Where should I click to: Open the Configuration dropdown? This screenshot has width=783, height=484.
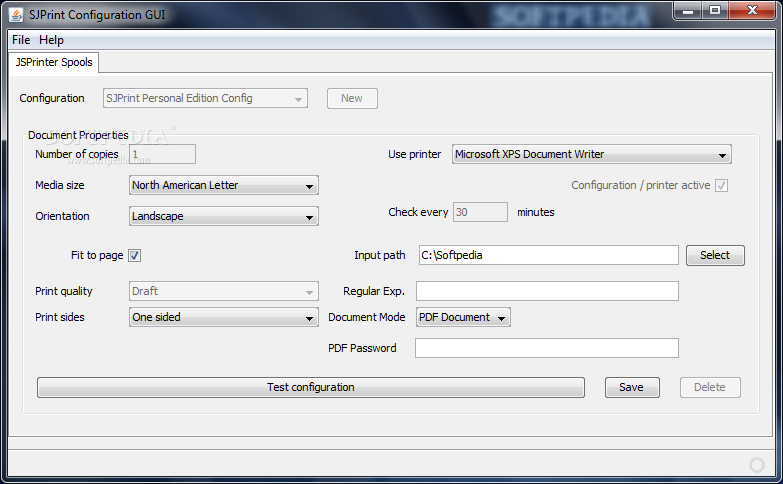pos(205,98)
